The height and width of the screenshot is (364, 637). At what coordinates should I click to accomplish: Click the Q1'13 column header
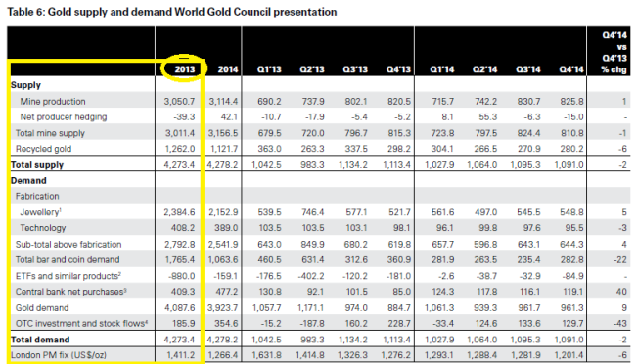click(269, 69)
